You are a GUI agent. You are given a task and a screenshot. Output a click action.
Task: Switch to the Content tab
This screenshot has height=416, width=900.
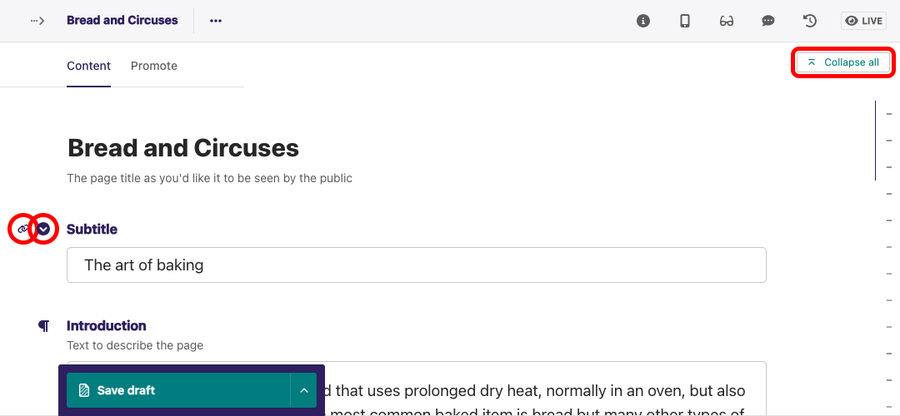pyautogui.click(x=88, y=66)
